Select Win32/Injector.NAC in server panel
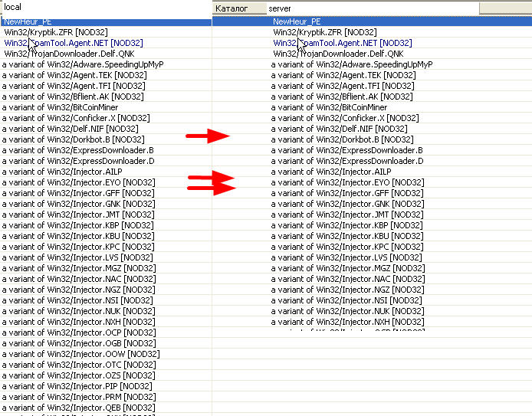This screenshot has width=532, height=416. pos(348,280)
